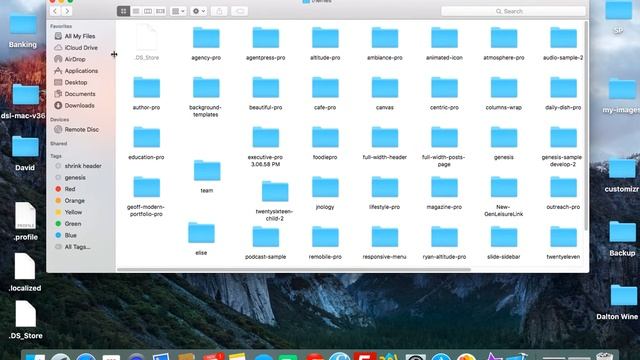
Task: Click the Edit Tags toolbar button
Action: point(240,11)
